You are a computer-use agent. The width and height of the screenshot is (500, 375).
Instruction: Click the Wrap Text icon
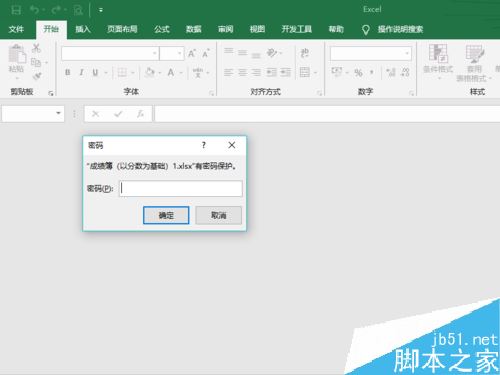click(x=305, y=53)
